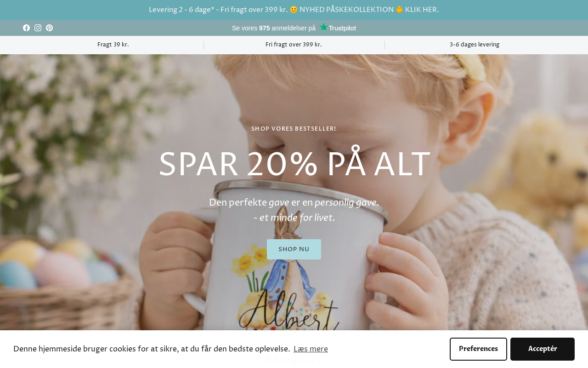Select "Fri fragt over 399 kr." item
Image resolution: width=588 pixels, height=368 pixels.
pyautogui.click(x=294, y=45)
